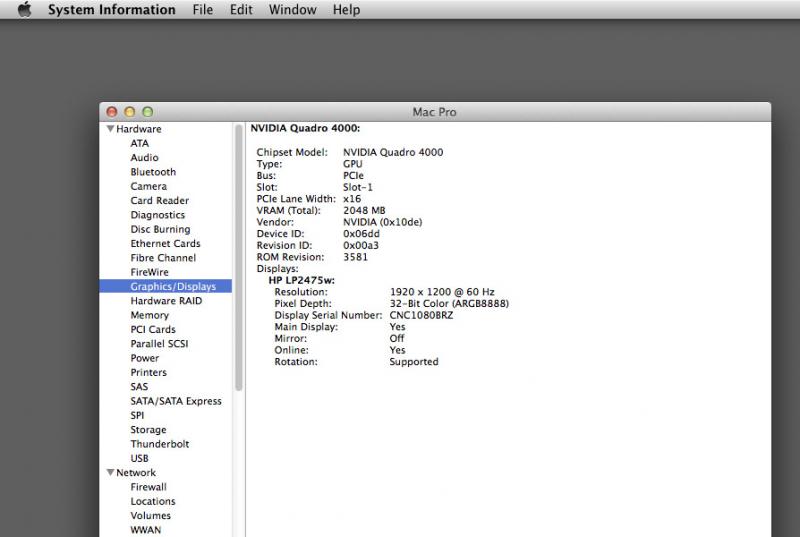This screenshot has width=800, height=537.
Task: Zoom the Mac Pro window with green button
Action: (147, 112)
